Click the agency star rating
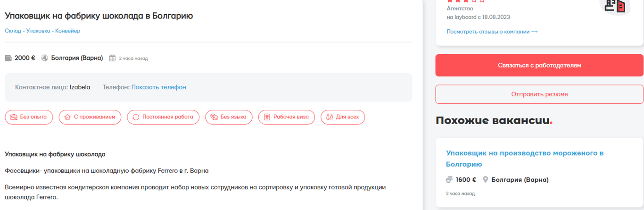Viewport: 644px width, 210px height. point(465,1)
